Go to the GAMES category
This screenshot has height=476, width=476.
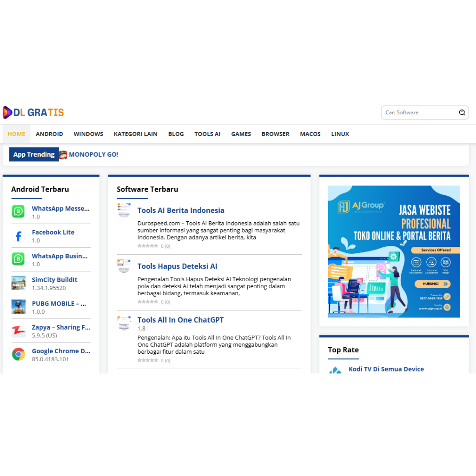click(x=241, y=134)
